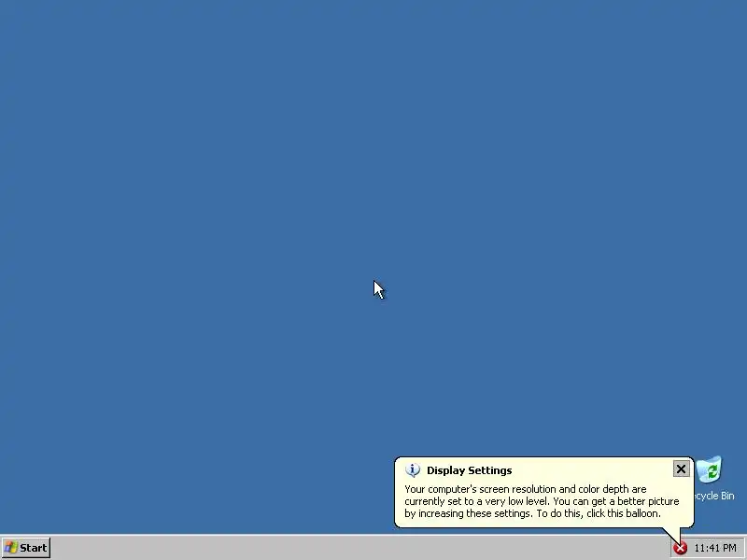
Task: Close the Display Settings balloon
Action: pos(681,469)
